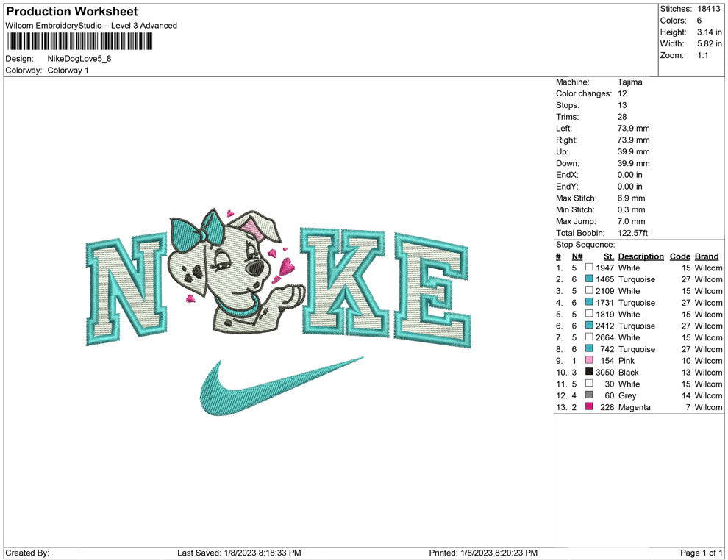Click the Colorway 1 value

click(x=68, y=70)
